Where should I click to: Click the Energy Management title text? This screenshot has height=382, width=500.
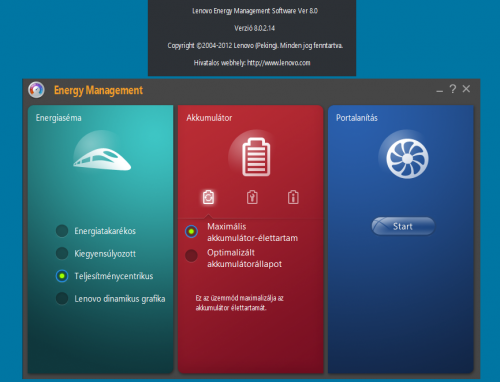click(98, 90)
